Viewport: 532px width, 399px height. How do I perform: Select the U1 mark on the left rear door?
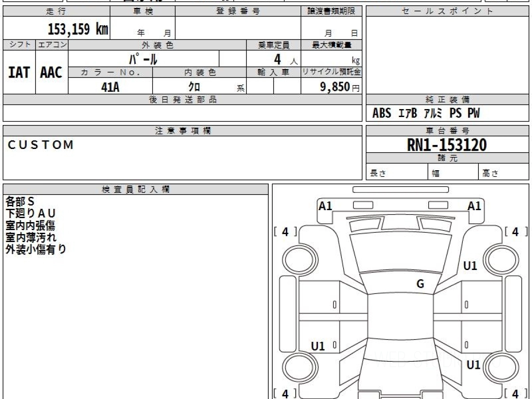tap(318, 346)
